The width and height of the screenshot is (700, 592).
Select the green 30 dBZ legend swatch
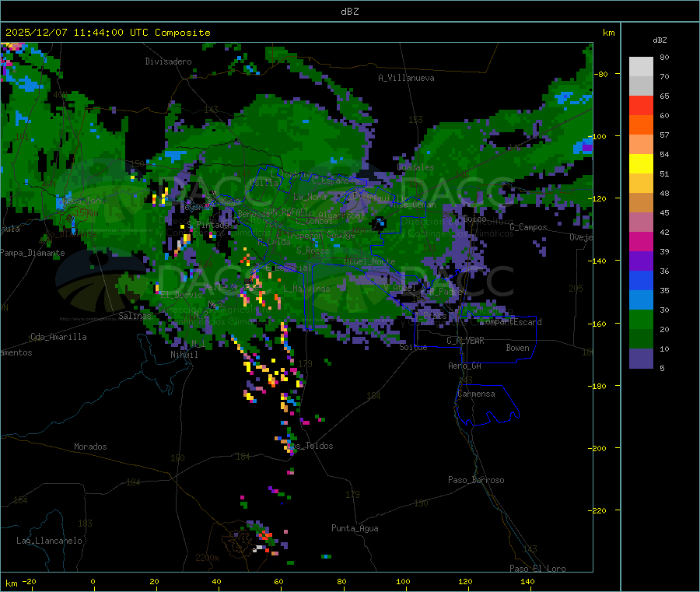[x=641, y=319]
